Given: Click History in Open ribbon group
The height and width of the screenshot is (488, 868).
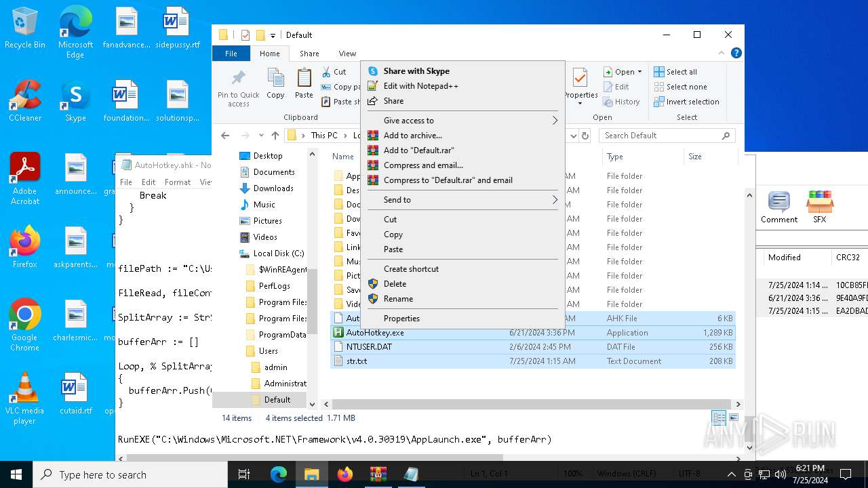Looking at the screenshot, I should (620, 102).
